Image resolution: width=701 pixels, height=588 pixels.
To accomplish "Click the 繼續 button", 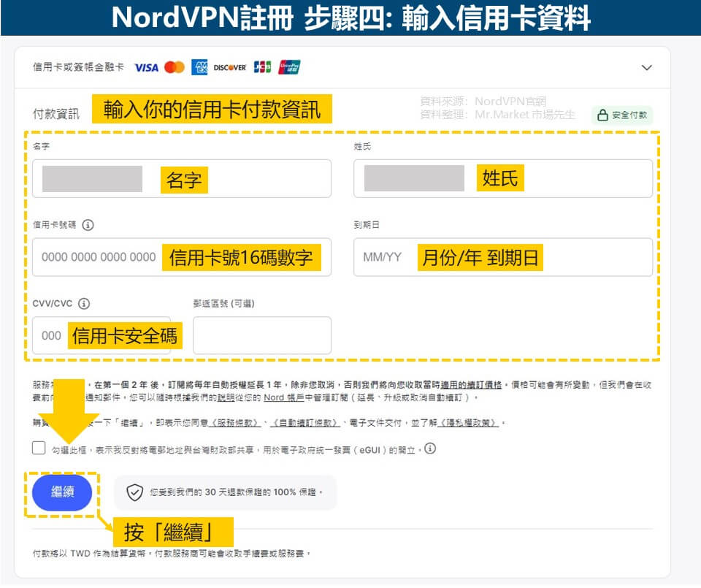I will [x=62, y=492].
